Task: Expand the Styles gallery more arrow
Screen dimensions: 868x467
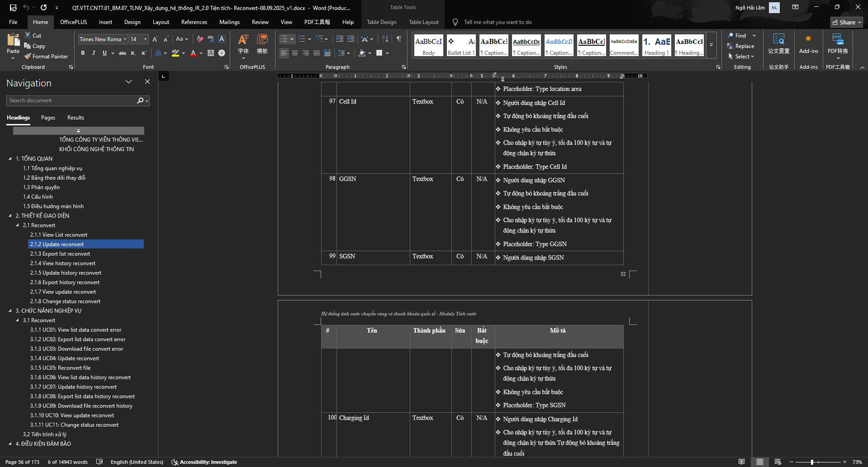Action: coord(711,45)
